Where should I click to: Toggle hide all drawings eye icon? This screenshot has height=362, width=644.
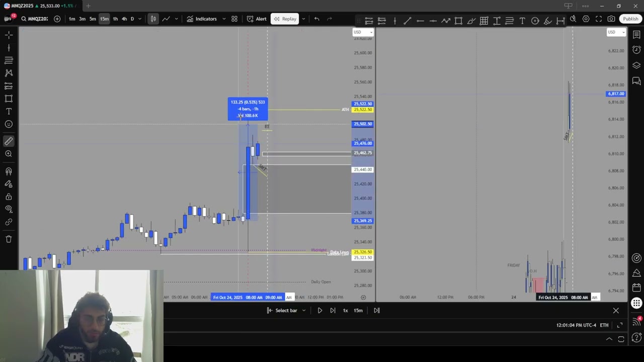pos(9,209)
